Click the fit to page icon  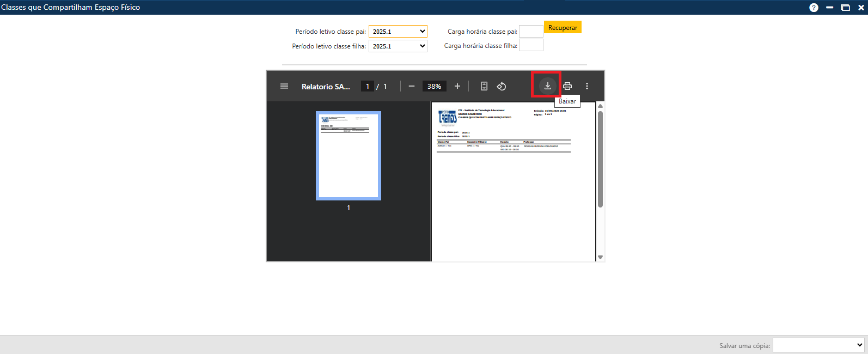click(x=484, y=86)
